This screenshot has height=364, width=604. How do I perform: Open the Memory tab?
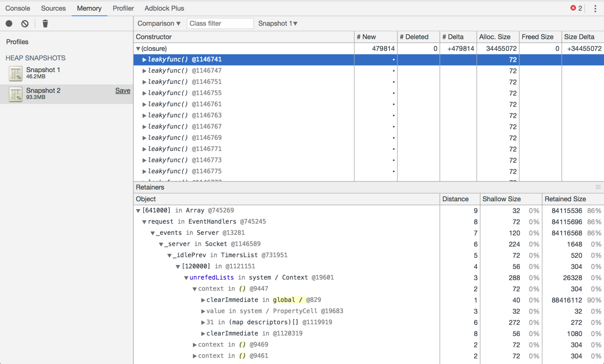pyautogui.click(x=89, y=8)
